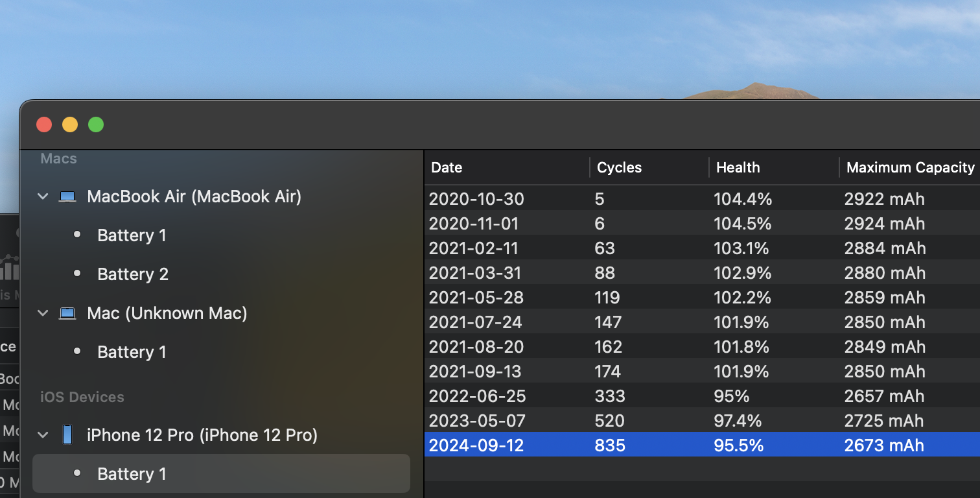Select the 2021-03-31 history row
The image size is (980, 498).
[702, 273]
